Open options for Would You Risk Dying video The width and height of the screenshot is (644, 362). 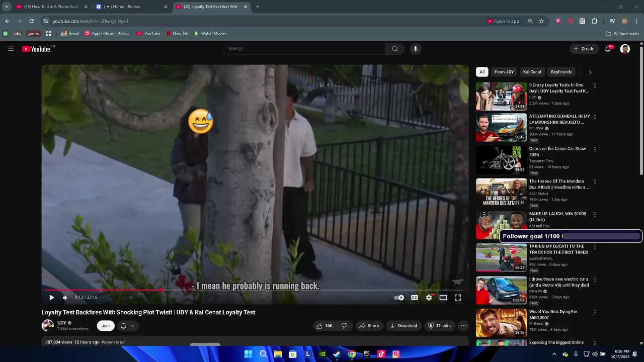click(595, 312)
